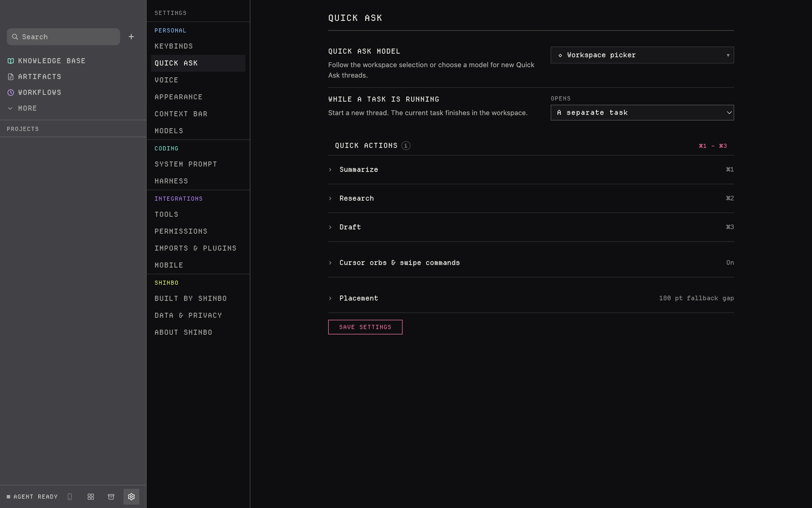The height and width of the screenshot is (508, 812).
Task: Open Imports & Plugins settings
Action: pyautogui.click(x=198, y=248)
